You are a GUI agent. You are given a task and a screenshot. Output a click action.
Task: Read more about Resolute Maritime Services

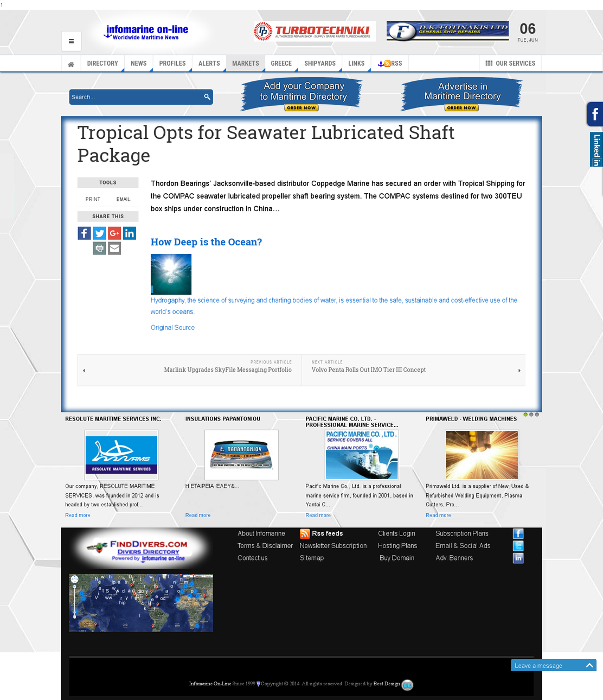[x=78, y=516]
